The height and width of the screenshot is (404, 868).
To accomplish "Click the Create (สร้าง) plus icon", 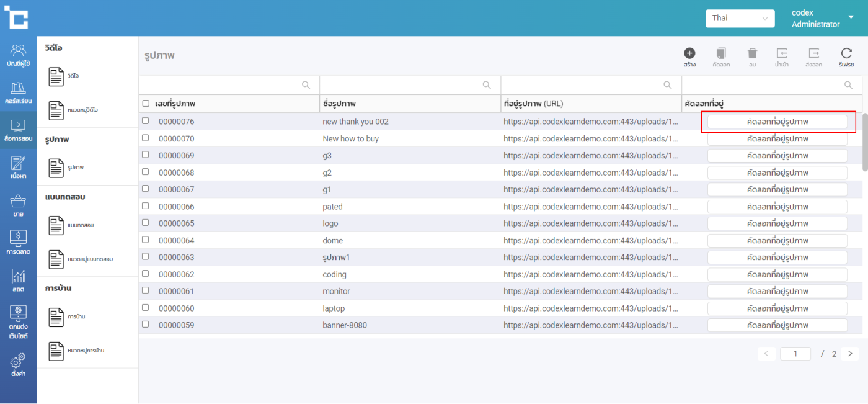I will pos(689,54).
